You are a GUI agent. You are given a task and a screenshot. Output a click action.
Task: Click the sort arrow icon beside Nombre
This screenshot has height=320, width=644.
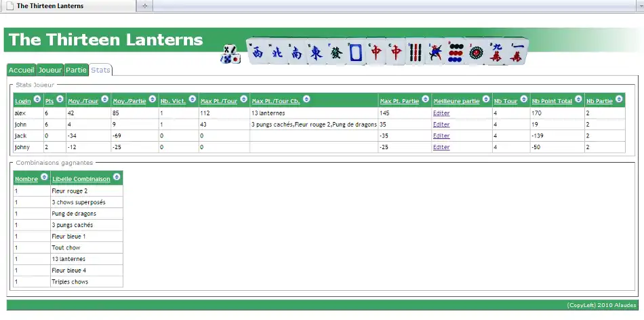44,177
